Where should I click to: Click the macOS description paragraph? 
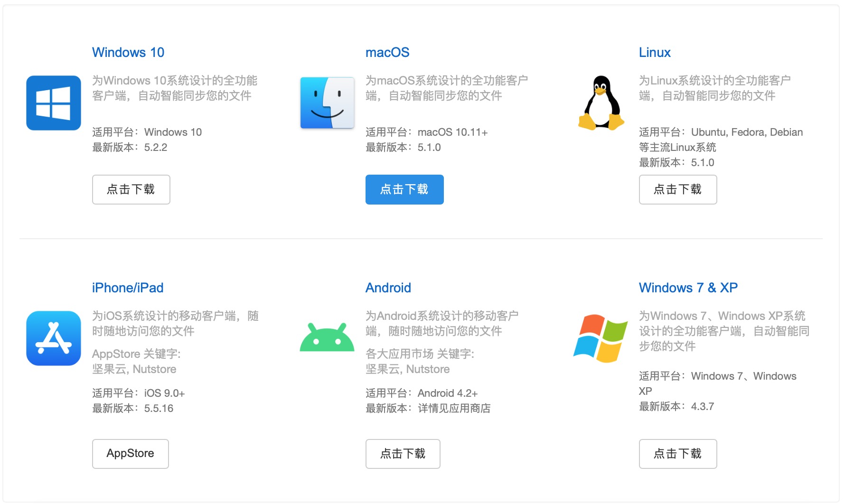(447, 88)
